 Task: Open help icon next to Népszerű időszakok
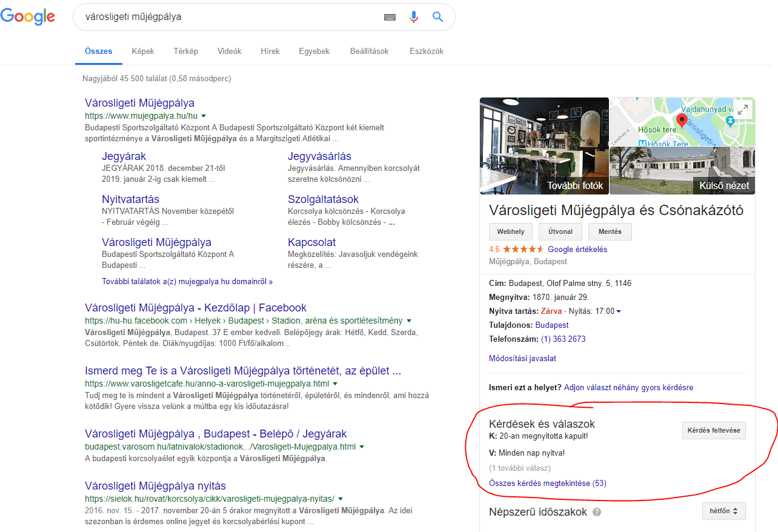[x=597, y=512]
